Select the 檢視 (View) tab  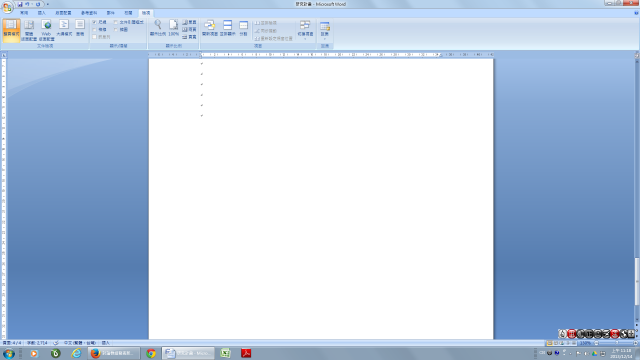146,13
